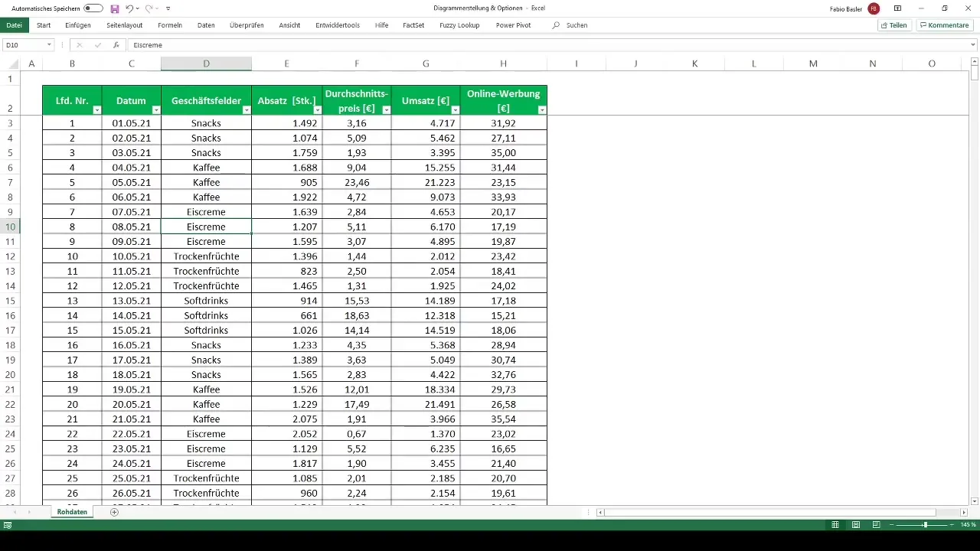Click the next sheet navigation arrow
The width and height of the screenshot is (980, 551).
(30, 512)
